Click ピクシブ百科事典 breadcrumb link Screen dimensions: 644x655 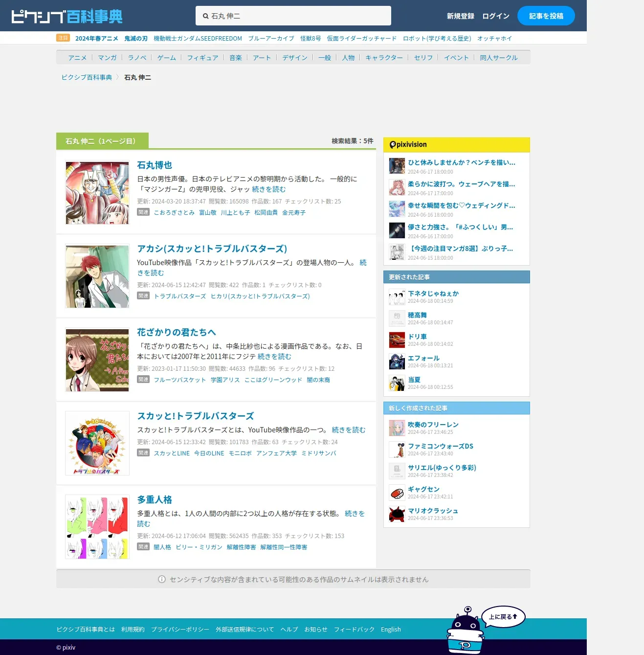(x=87, y=77)
